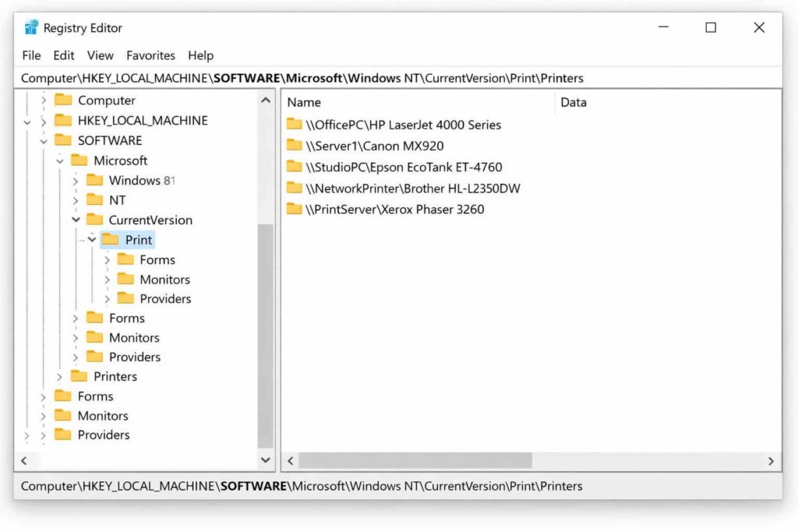Select the Xerox Phaser 3260 folder icon

[x=294, y=209]
